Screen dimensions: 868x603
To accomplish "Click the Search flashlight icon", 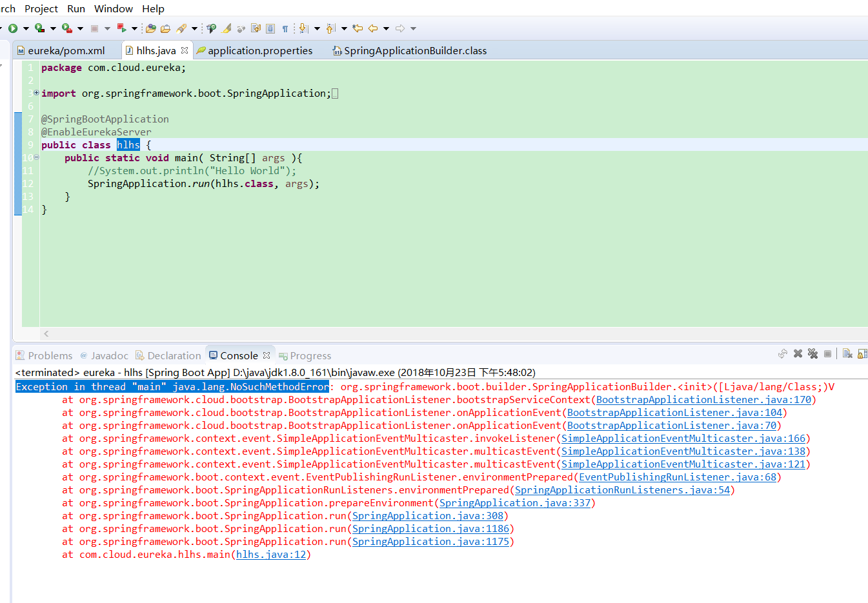I will (x=181, y=28).
